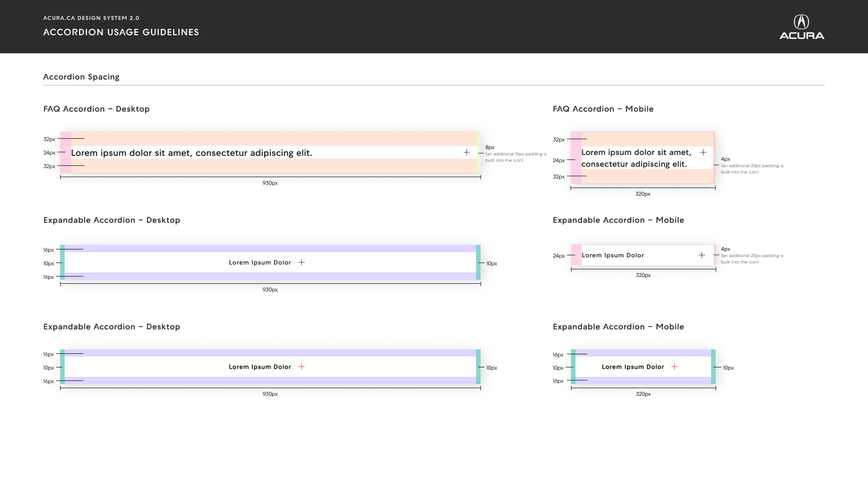868x488 pixels.
Task: Click the pink left padding swatch in FAQ Desktop
Action: tap(66, 152)
